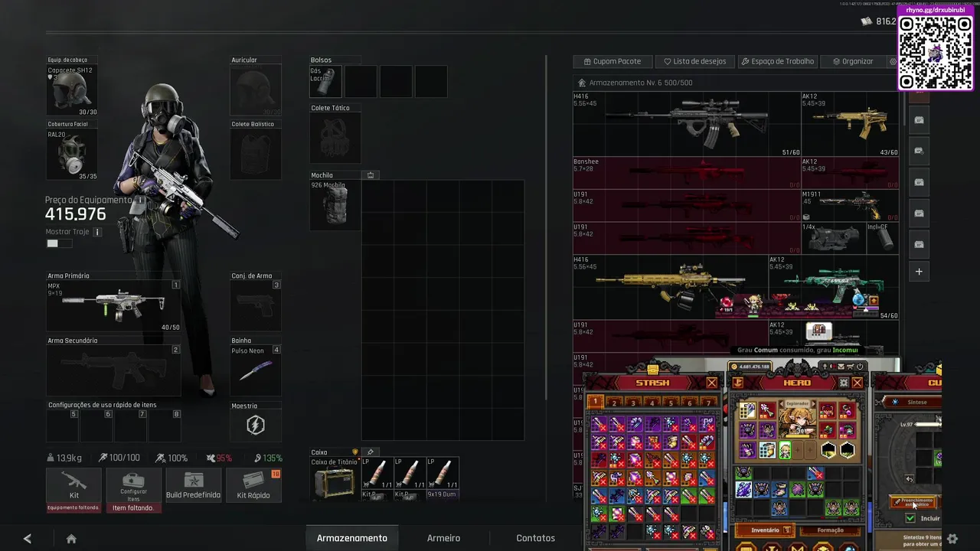The width and height of the screenshot is (980, 551).
Task: Switch to the Armeiro tab
Action: (x=444, y=538)
